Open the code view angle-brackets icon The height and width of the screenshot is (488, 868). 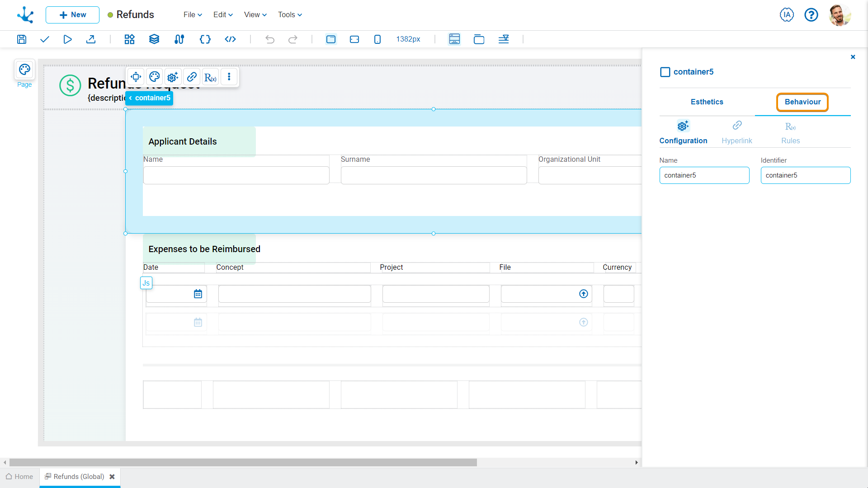coord(230,39)
